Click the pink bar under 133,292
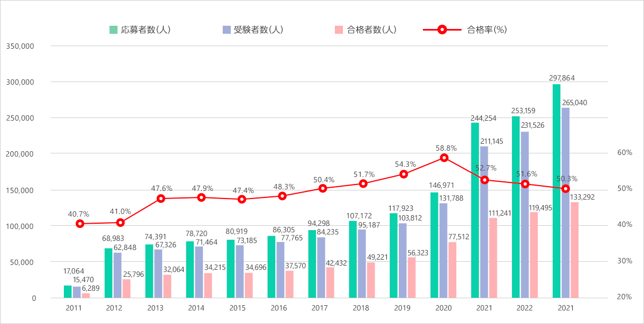 [x=575, y=250]
